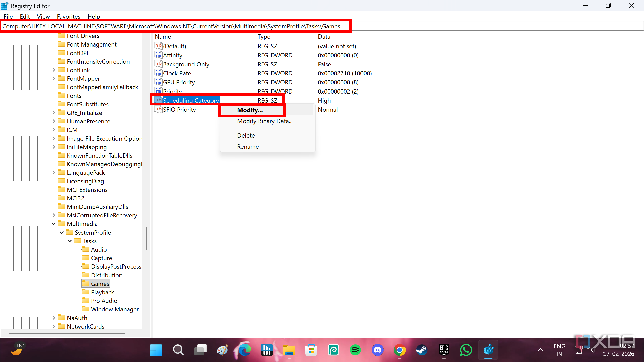
Task: Click Registry Editor taskbar icon
Action: click(x=488, y=350)
